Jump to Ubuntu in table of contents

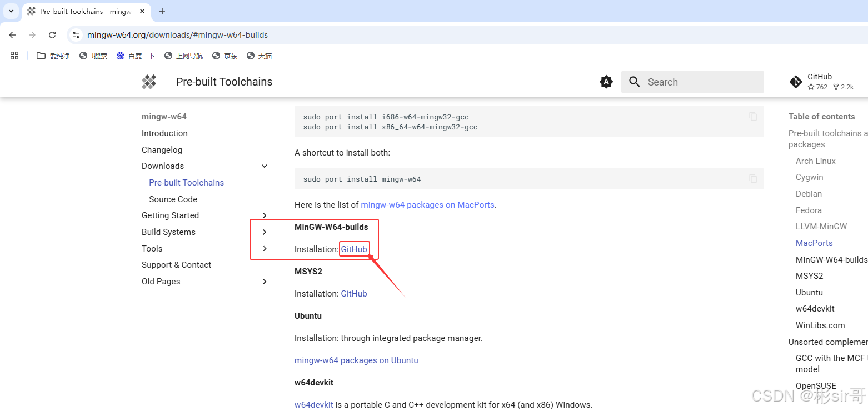tap(809, 293)
